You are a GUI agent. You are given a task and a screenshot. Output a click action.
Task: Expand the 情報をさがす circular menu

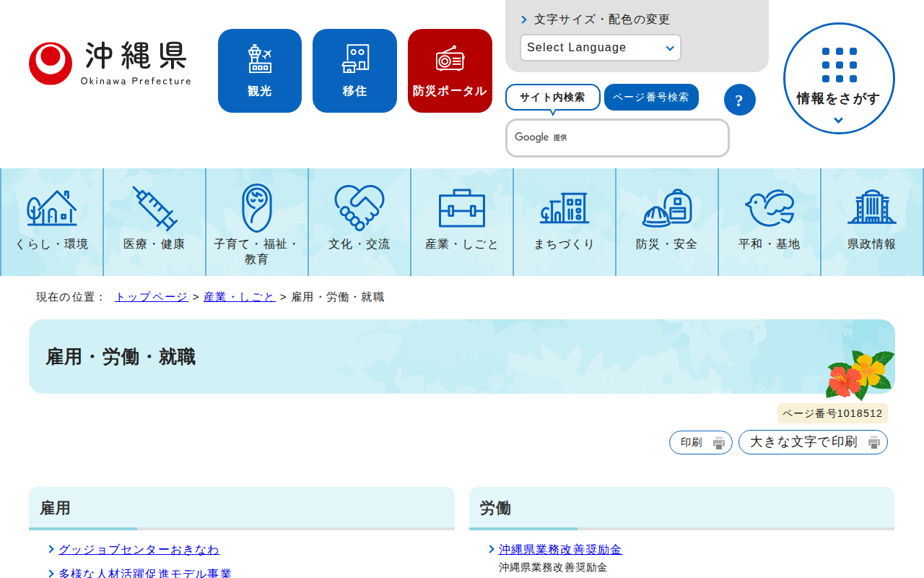838,78
